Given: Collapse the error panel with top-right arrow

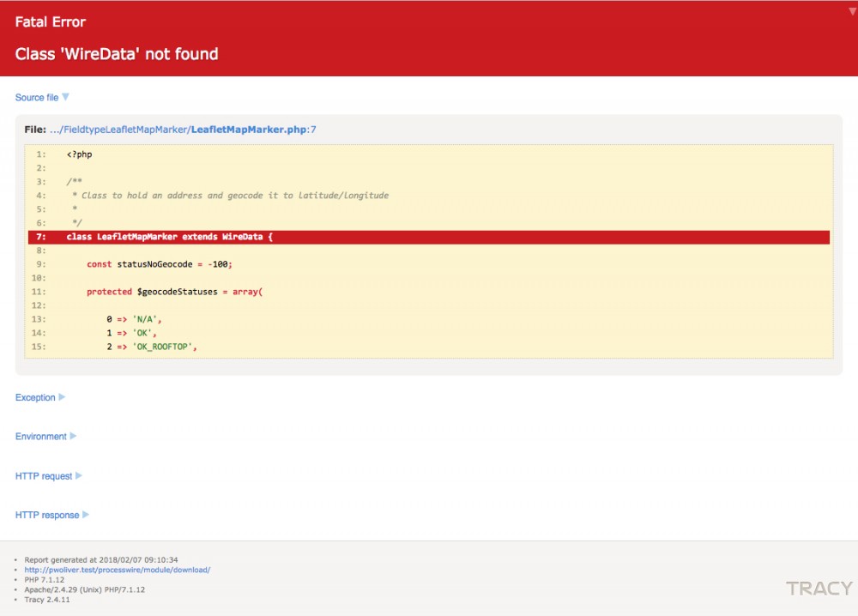Looking at the screenshot, I should [852, 11].
